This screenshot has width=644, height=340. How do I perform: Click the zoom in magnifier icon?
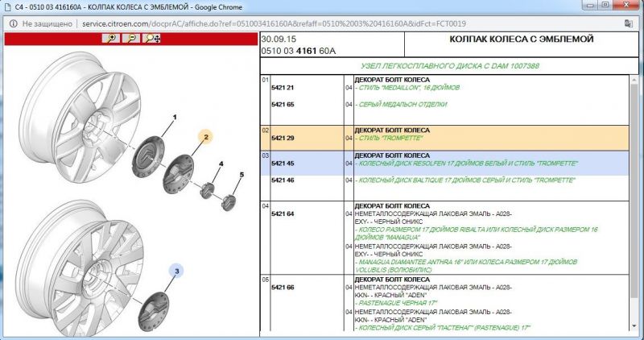pos(110,38)
